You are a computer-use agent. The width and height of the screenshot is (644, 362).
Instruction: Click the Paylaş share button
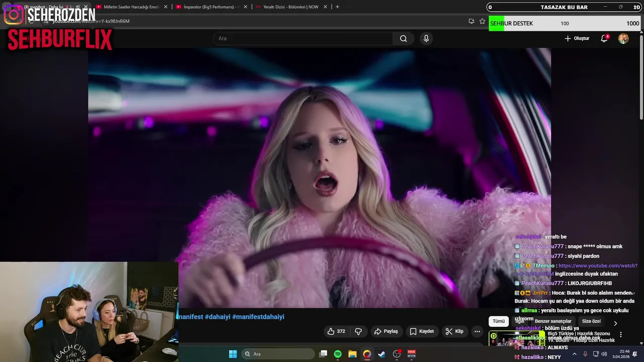pyautogui.click(x=386, y=331)
